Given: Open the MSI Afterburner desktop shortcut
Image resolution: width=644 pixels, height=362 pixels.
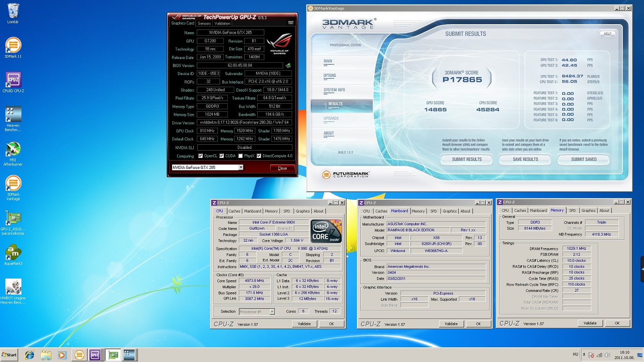Looking at the screenshot, I should [13, 154].
